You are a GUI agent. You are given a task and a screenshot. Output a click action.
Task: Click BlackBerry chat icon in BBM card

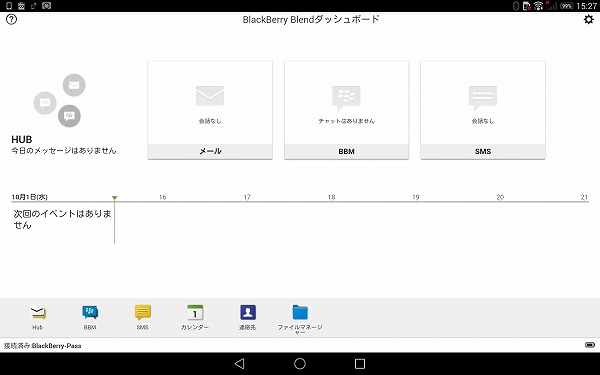click(x=346, y=97)
